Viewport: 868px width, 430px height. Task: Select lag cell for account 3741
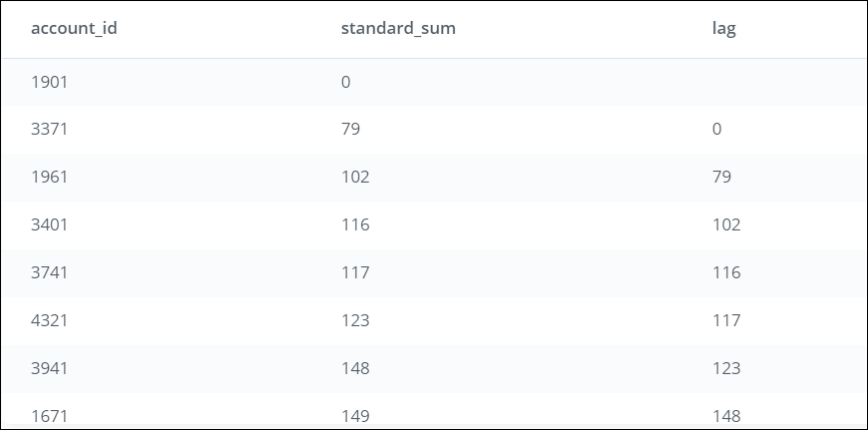726,272
